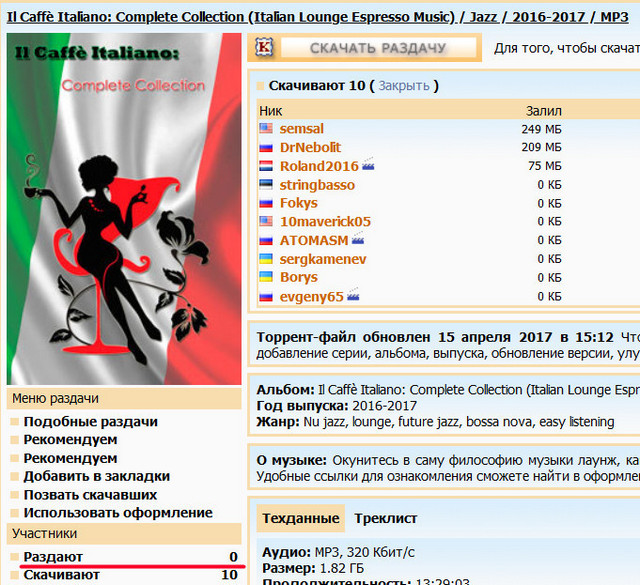
Task: Click the Закрыть link in downloaders panel
Action: (404, 86)
